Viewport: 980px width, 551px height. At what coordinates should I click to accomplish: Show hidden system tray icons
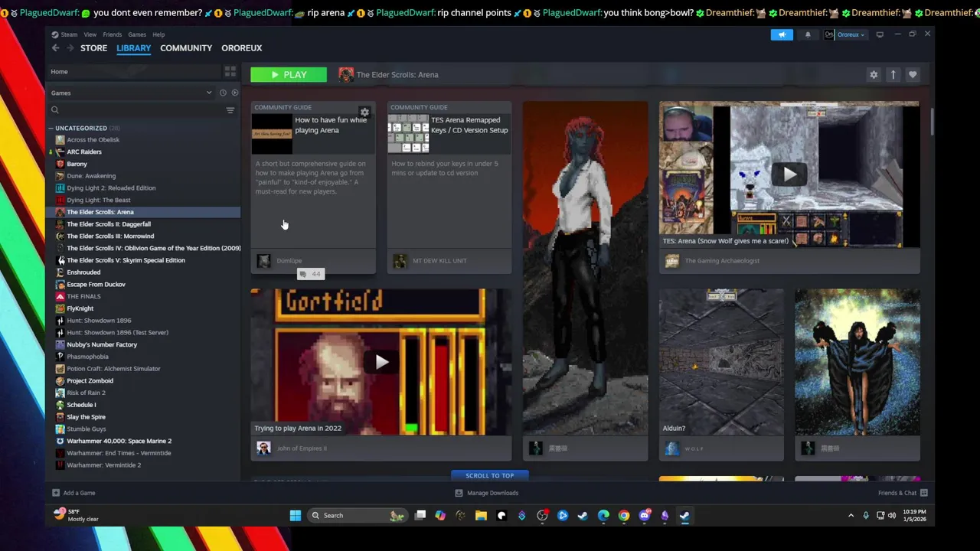(x=851, y=515)
